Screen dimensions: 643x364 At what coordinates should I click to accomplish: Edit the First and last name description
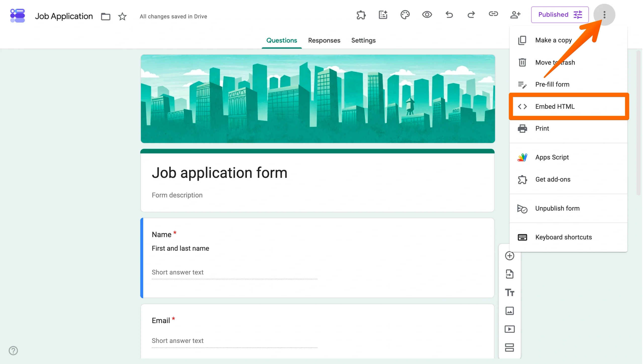click(x=180, y=248)
